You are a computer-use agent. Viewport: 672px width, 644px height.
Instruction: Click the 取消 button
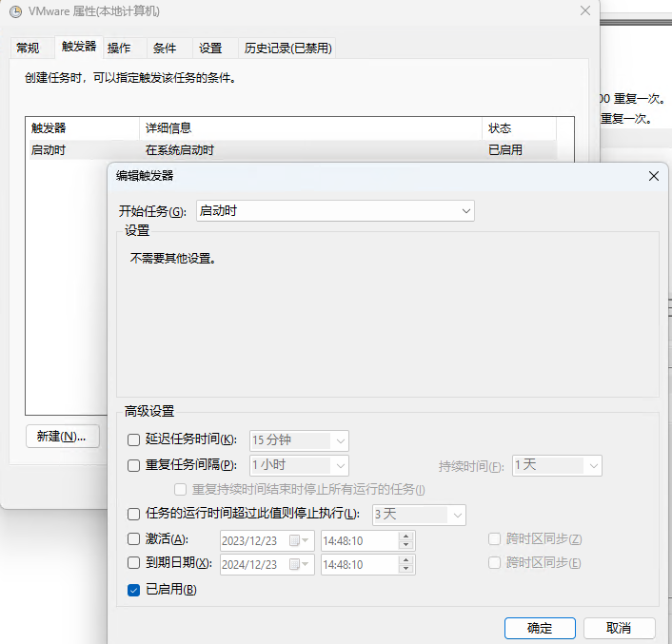[x=619, y=628]
